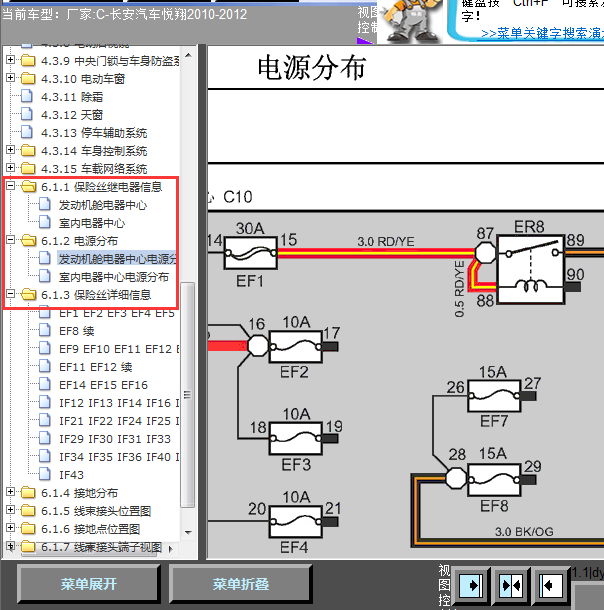Screen dimensions: 604x610
Task: Click the 4.3.10 电动车窗 folder icon
Action: pyautogui.click(x=28, y=79)
